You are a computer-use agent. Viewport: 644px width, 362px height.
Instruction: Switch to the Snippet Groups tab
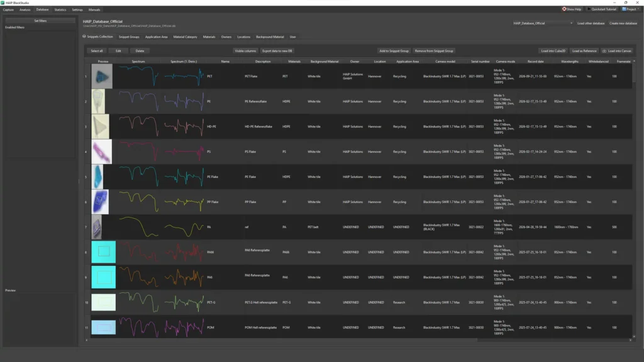[129, 37]
